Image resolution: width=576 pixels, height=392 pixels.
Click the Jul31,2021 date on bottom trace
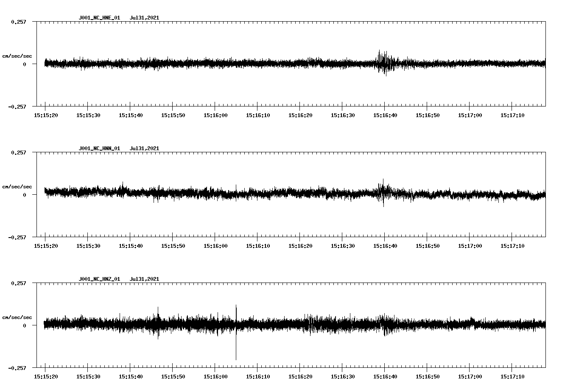coord(145,279)
